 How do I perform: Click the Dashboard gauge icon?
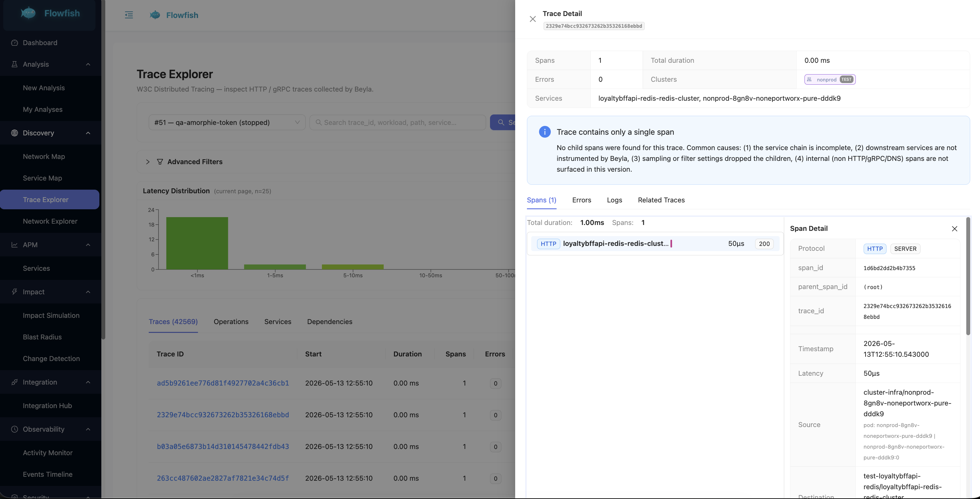point(14,43)
